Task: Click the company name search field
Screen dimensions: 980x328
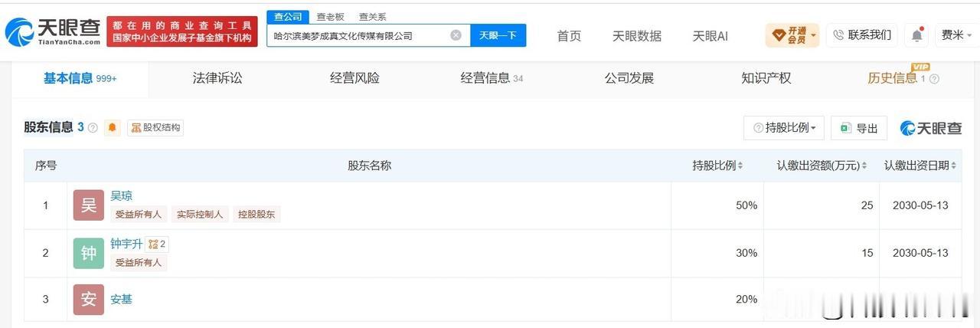Action: [x=358, y=35]
